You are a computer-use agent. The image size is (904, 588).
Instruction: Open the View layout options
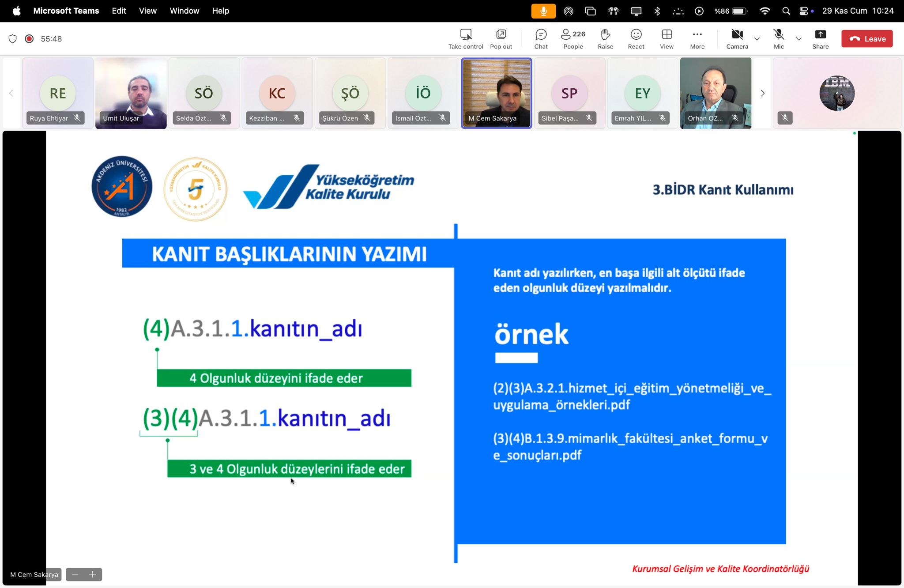[x=667, y=39]
